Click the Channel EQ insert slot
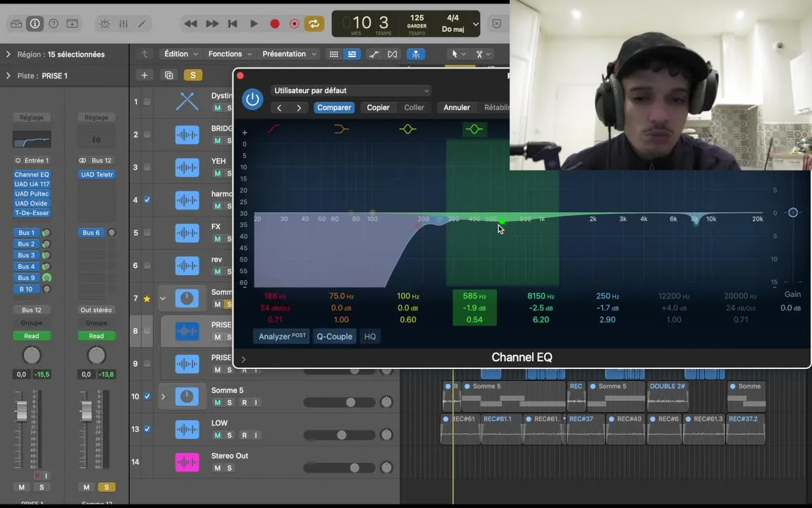 tap(32, 175)
